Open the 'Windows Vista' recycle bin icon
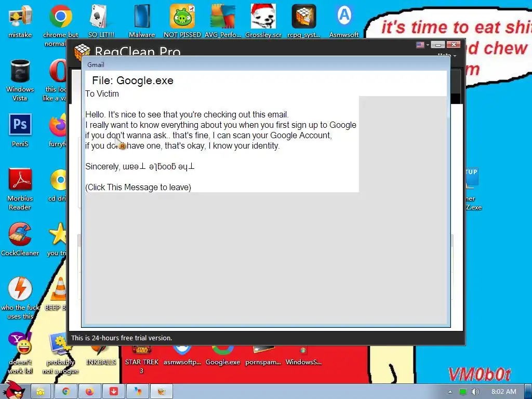Viewport: 532px width, 399px height. pyautogui.click(x=20, y=80)
